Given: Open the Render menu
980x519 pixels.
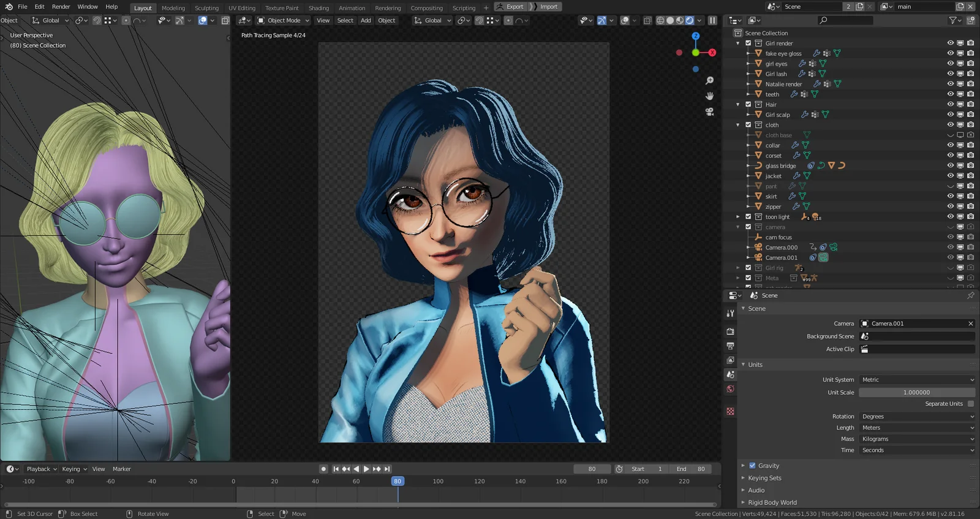Looking at the screenshot, I should pyautogui.click(x=61, y=7).
